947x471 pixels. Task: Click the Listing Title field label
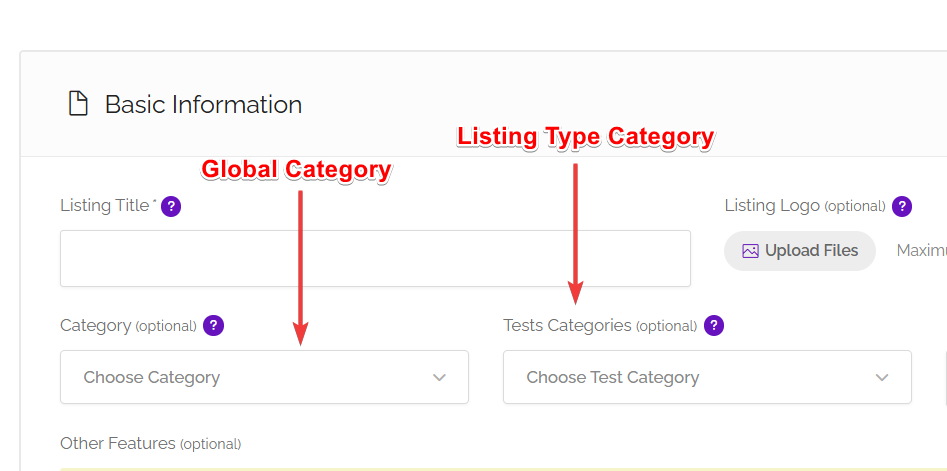click(106, 206)
